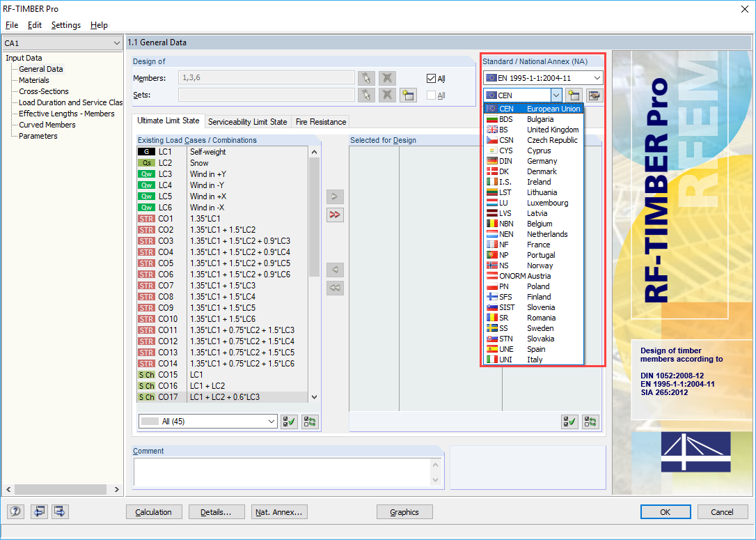Select SS Sweden flag entry

(x=534, y=328)
